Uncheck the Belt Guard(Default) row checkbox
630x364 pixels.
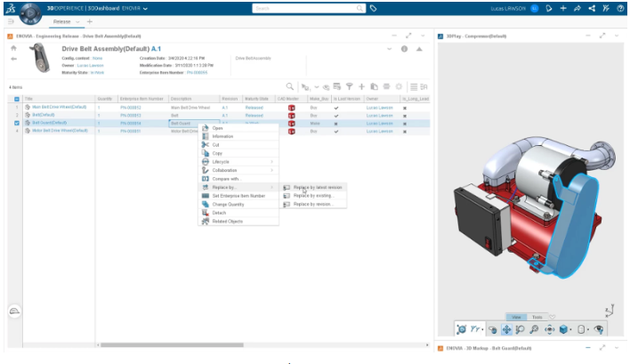pos(17,123)
